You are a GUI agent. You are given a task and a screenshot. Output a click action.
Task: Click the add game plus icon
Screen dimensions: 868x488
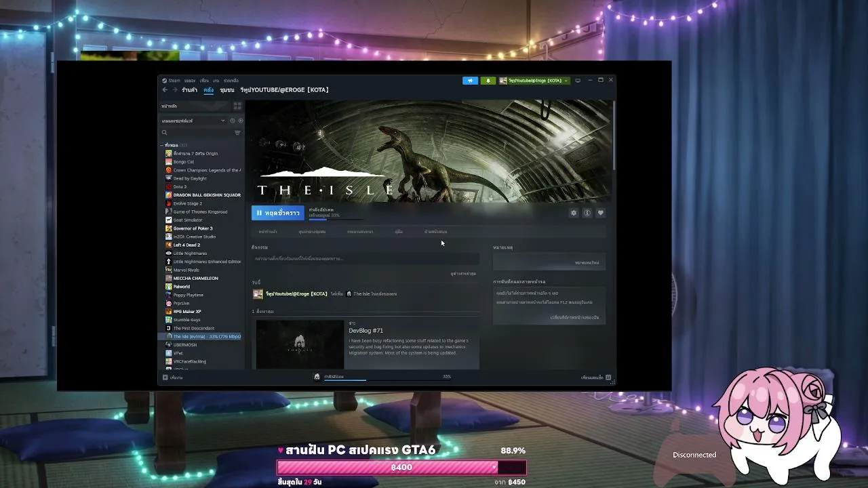165,378
